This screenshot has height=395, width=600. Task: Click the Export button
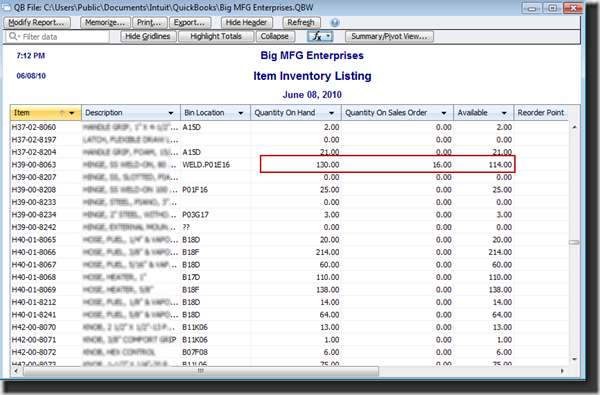(x=189, y=23)
